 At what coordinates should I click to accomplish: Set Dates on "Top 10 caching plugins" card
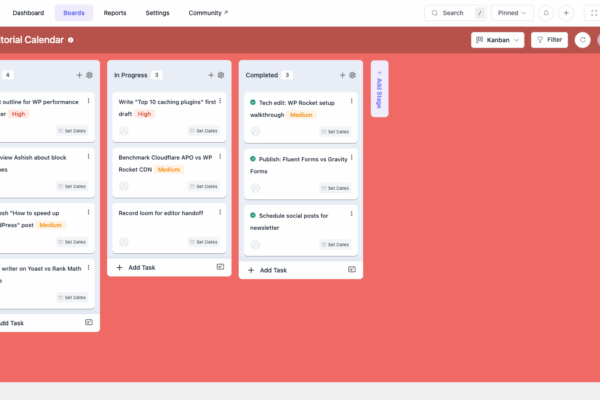(x=204, y=131)
